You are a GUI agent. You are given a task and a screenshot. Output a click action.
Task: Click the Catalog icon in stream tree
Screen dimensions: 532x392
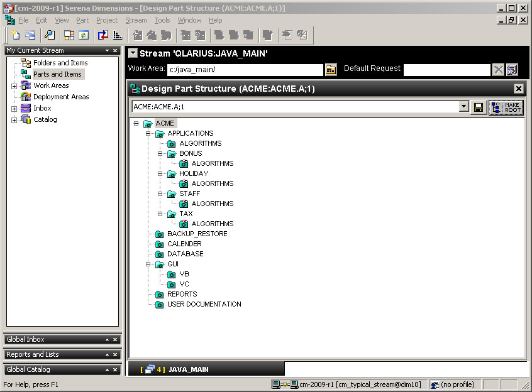pyautogui.click(x=26, y=119)
